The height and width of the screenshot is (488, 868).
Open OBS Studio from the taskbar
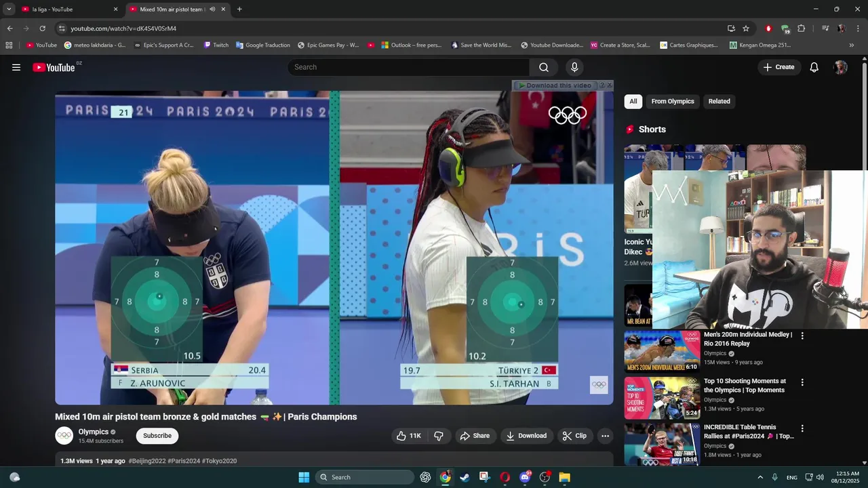[x=545, y=477]
